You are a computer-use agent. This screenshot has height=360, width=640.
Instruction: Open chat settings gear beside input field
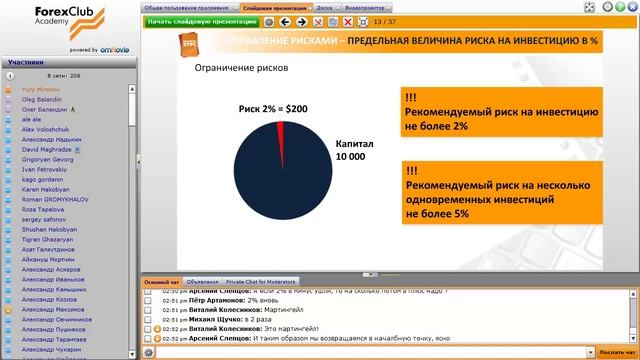[x=149, y=352]
